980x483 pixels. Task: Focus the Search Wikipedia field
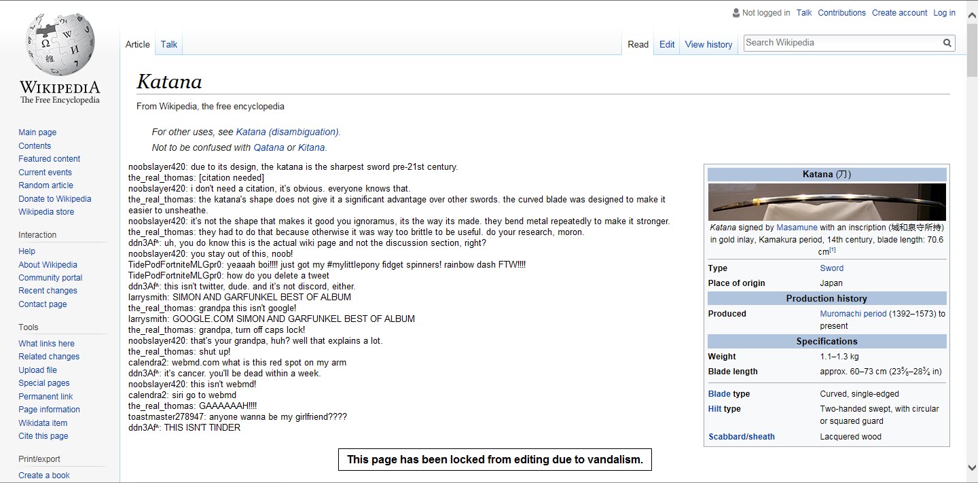point(842,43)
